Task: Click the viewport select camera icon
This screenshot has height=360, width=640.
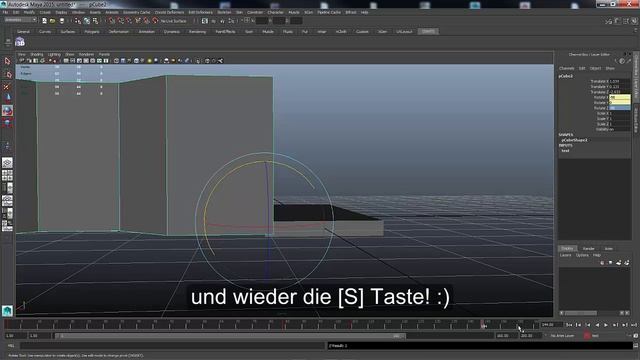Action: pos(22,61)
